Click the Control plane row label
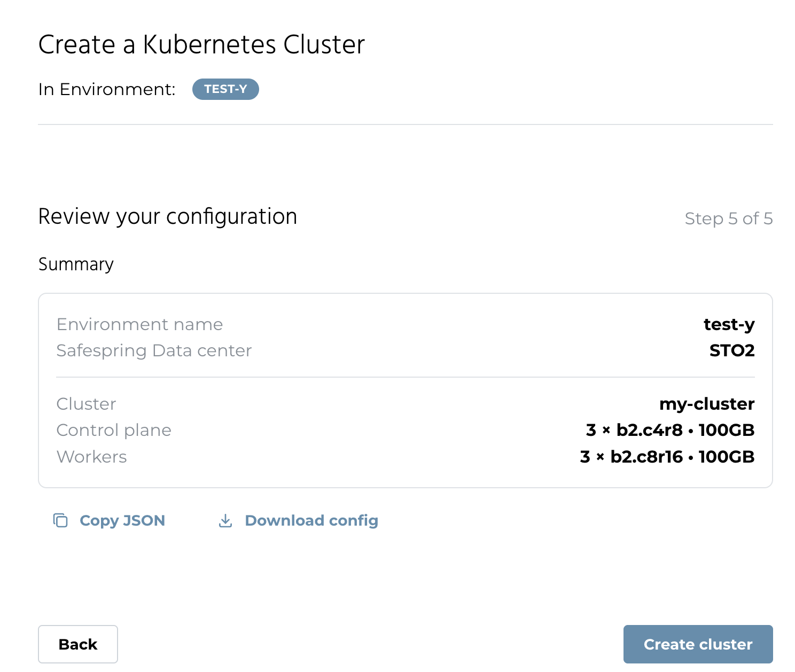 click(x=114, y=430)
